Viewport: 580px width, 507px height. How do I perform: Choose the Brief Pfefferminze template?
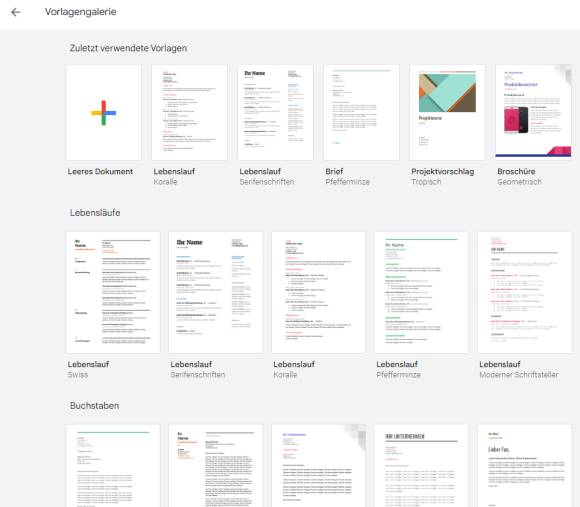[x=361, y=112]
